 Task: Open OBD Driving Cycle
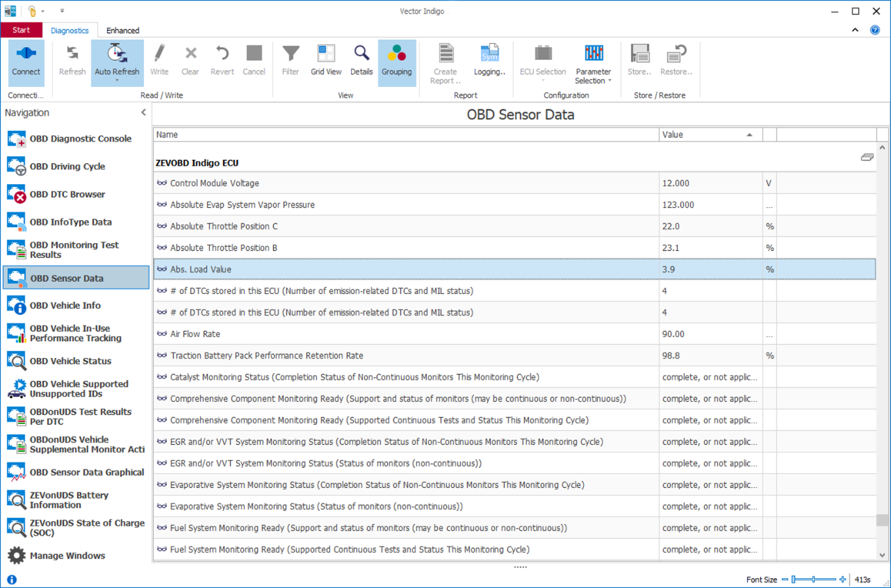coord(76,167)
